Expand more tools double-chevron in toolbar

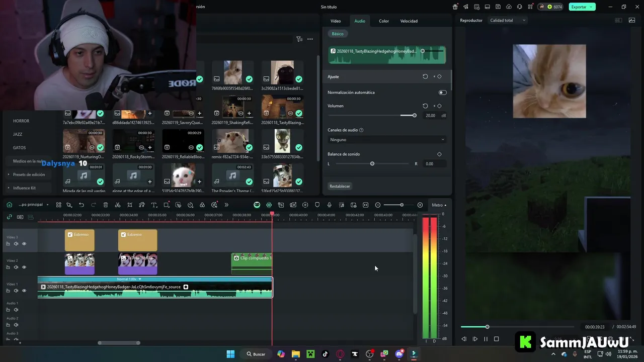[x=226, y=205]
